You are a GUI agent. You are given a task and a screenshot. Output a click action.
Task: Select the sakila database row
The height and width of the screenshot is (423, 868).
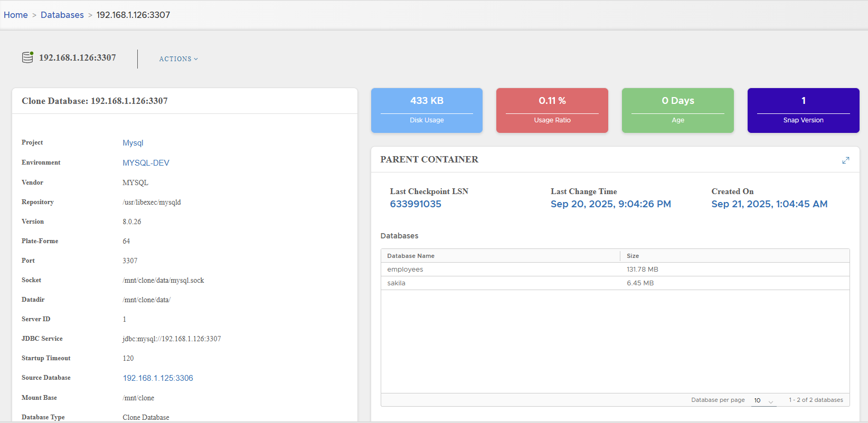point(397,283)
